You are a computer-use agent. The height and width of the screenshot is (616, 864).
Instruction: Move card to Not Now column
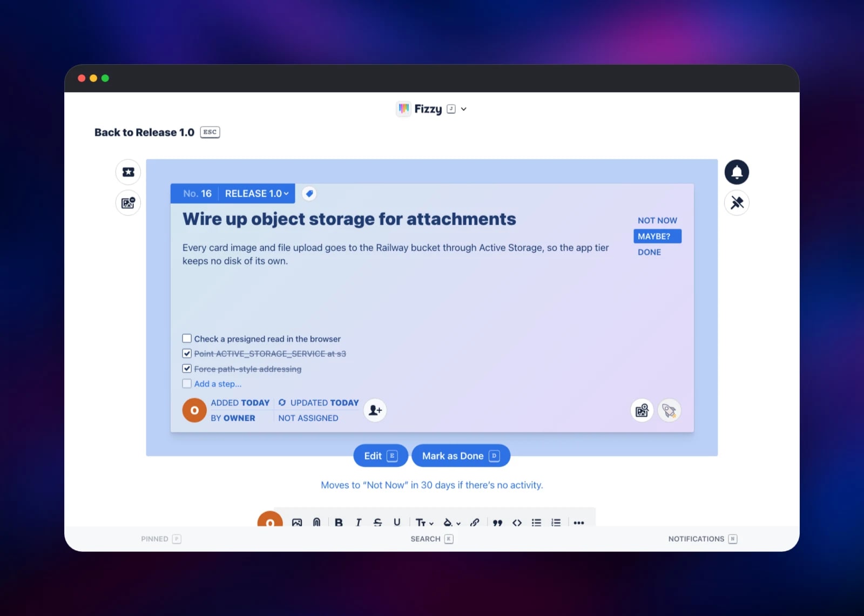pyautogui.click(x=657, y=220)
